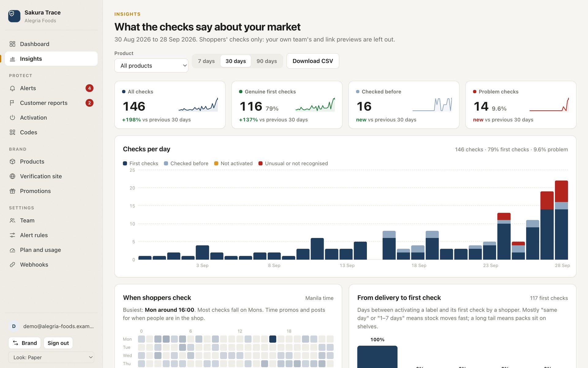Click the Team people icon

click(12, 220)
